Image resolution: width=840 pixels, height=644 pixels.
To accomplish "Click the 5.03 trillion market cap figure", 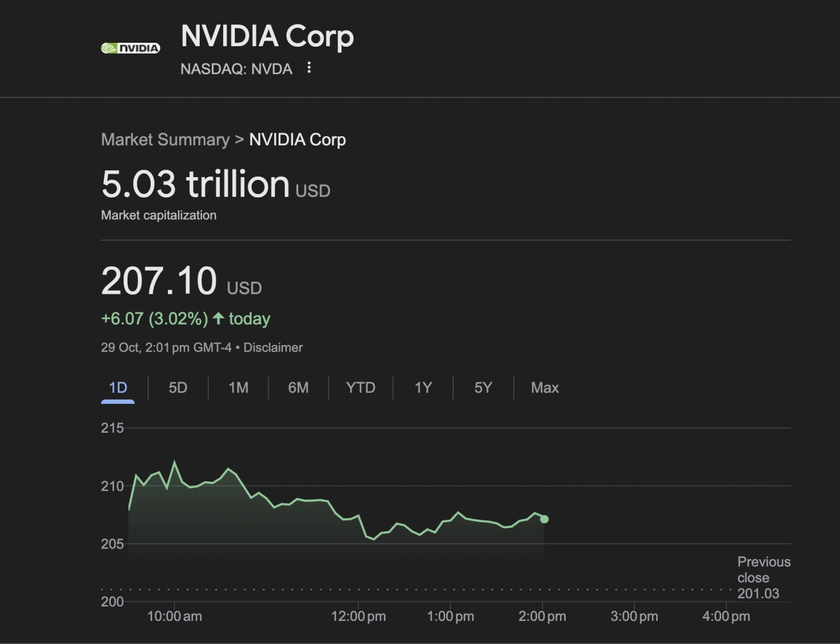I will (195, 184).
